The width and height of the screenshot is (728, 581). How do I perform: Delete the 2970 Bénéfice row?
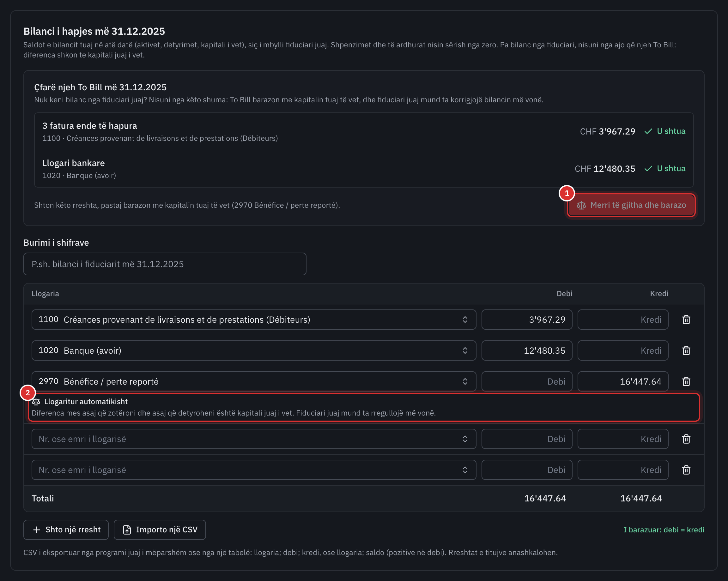pyautogui.click(x=686, y=382)
